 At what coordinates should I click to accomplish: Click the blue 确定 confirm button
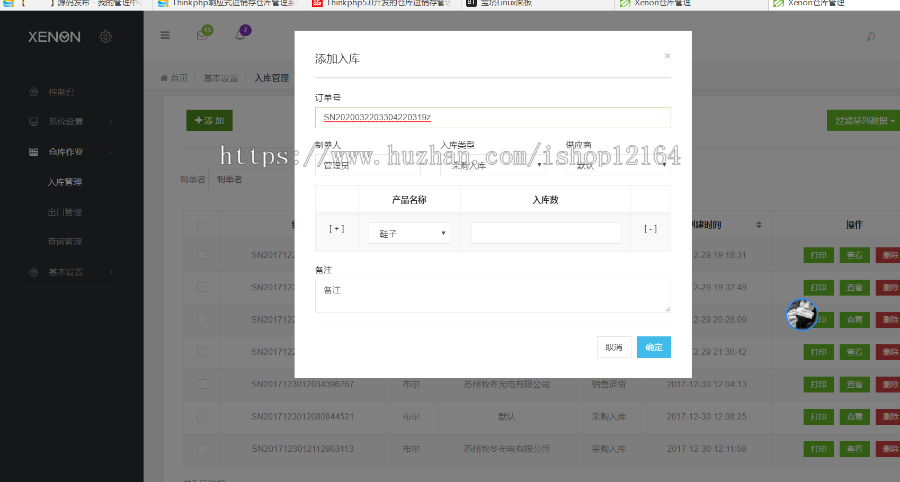pyautogui.click(x=654, y=347)
